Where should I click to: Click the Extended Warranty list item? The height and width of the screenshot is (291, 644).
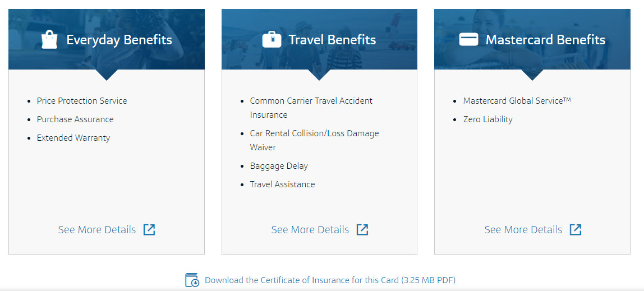(73, 138)
